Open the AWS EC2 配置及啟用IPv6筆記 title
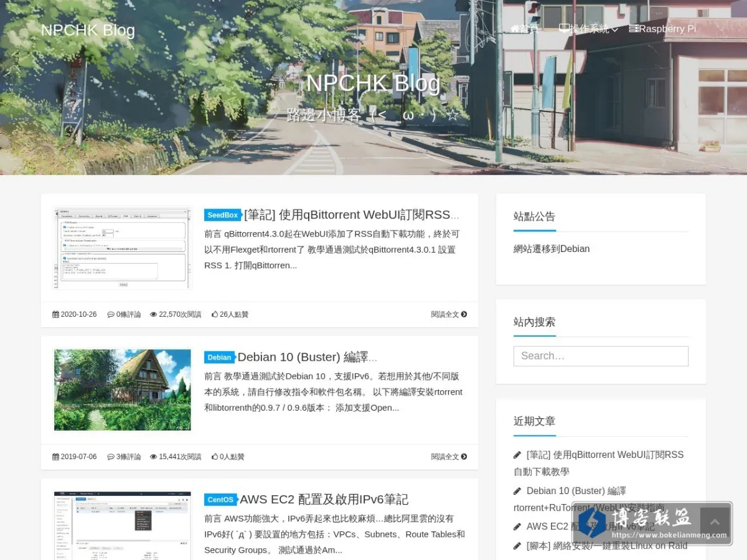Screen dimensions: 747x560 tap(324, 499)
